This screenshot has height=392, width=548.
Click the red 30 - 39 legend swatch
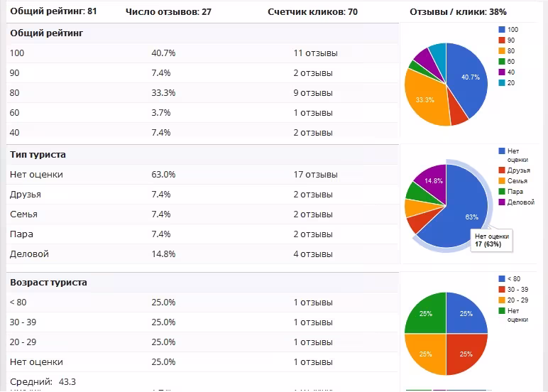[x=502, y=289]
